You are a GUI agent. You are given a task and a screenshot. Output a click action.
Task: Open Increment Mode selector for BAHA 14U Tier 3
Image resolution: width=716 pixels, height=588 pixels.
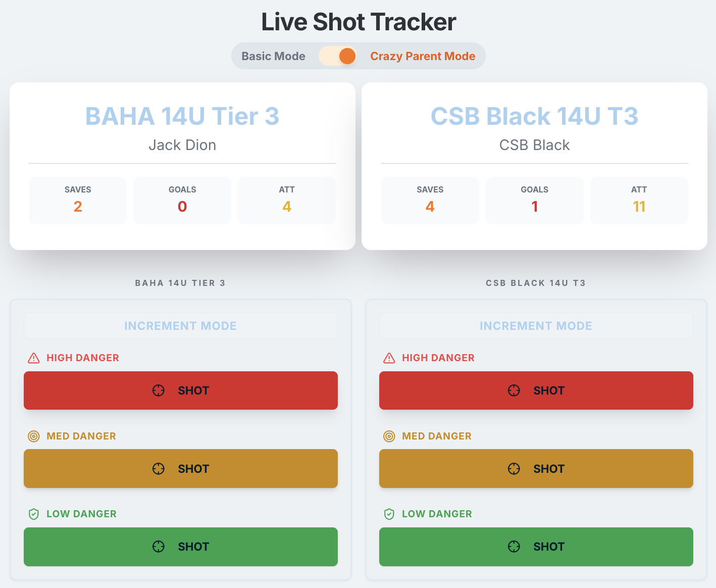(180, 325)
